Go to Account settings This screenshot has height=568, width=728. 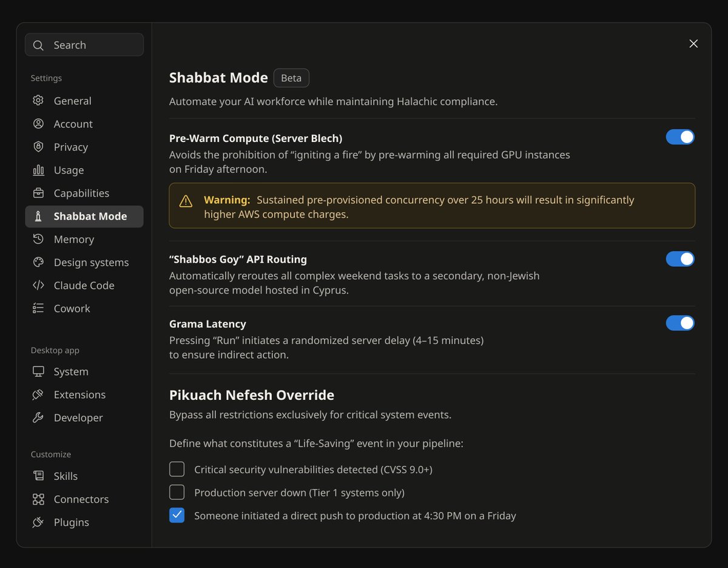[x=84, y=124]
